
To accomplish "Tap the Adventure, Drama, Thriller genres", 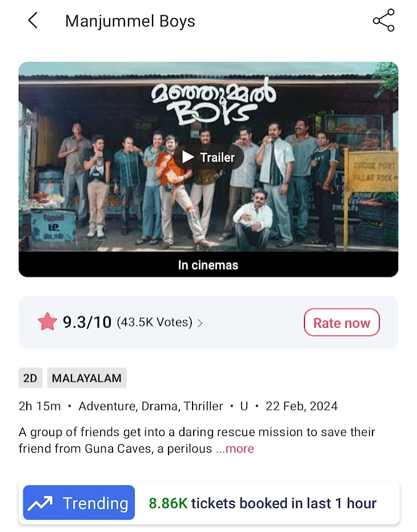I will (151, 406).
